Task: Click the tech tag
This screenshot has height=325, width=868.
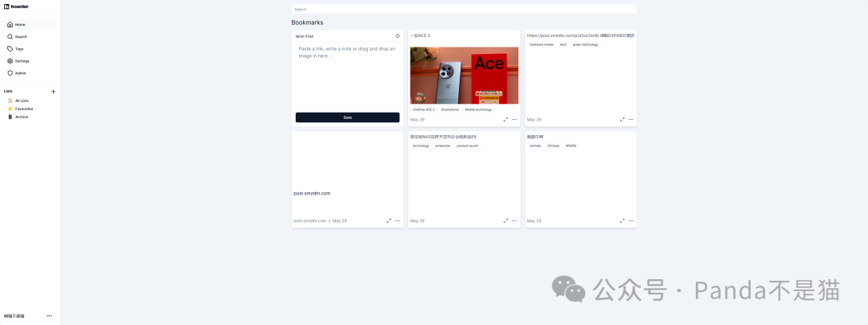Action: click(563, 44)
